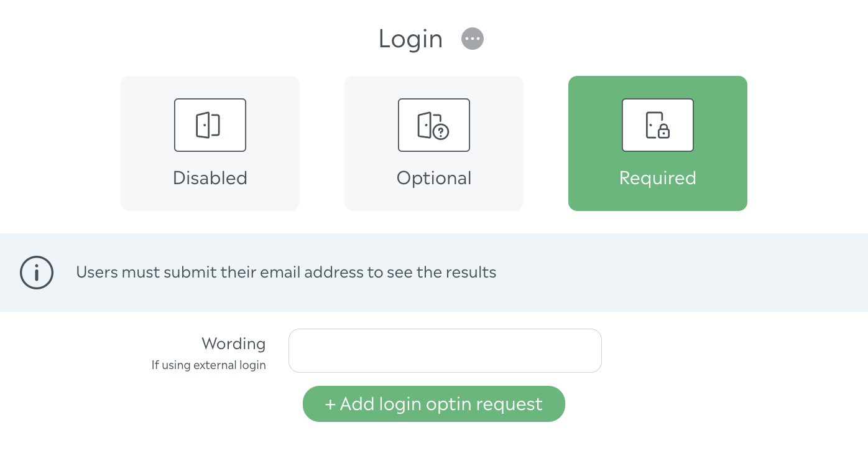Click "optin request" words on green button
This screenshot has height=463, width=868.
[x=484, y=405]
